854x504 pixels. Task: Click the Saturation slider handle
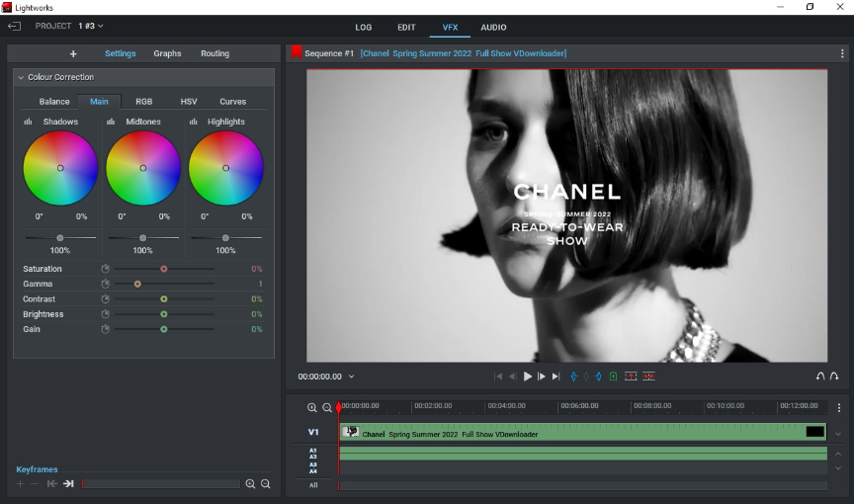(x=163, y=269)
